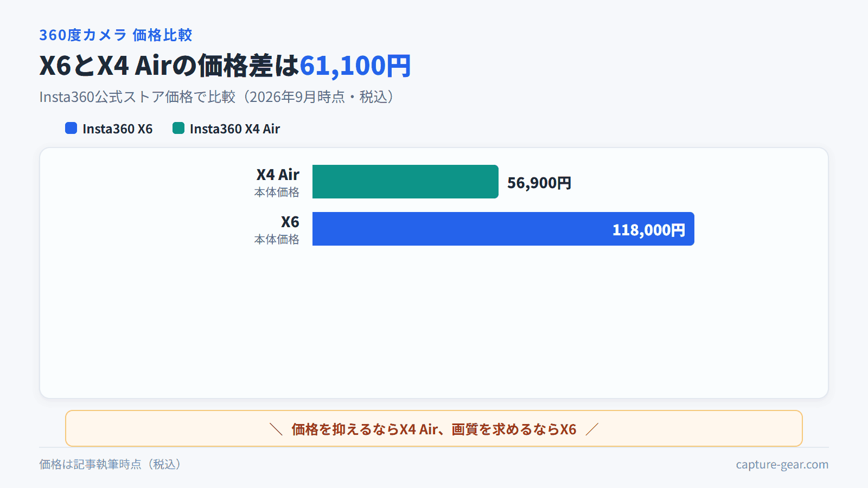Image resolution: width=868 pixels, height=488 pixels.
Task: Click the highlighted '61,100円' in the title
Action: coord(355,66)
